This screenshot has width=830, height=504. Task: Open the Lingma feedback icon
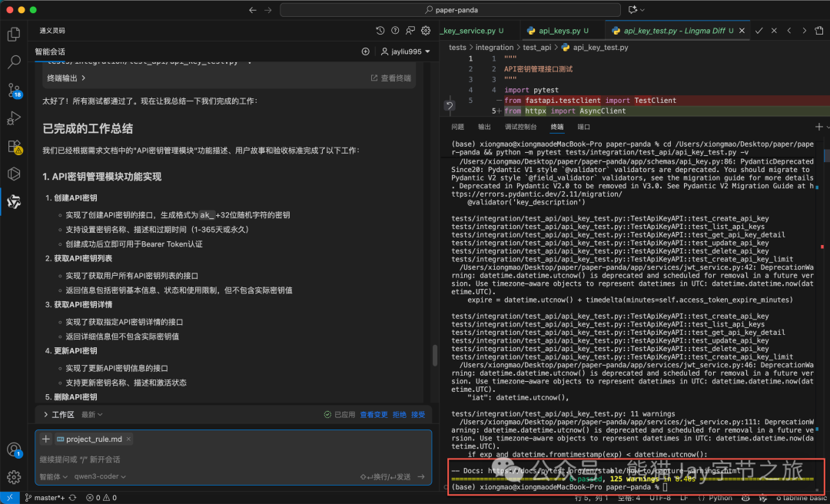[x=410, y=31]
